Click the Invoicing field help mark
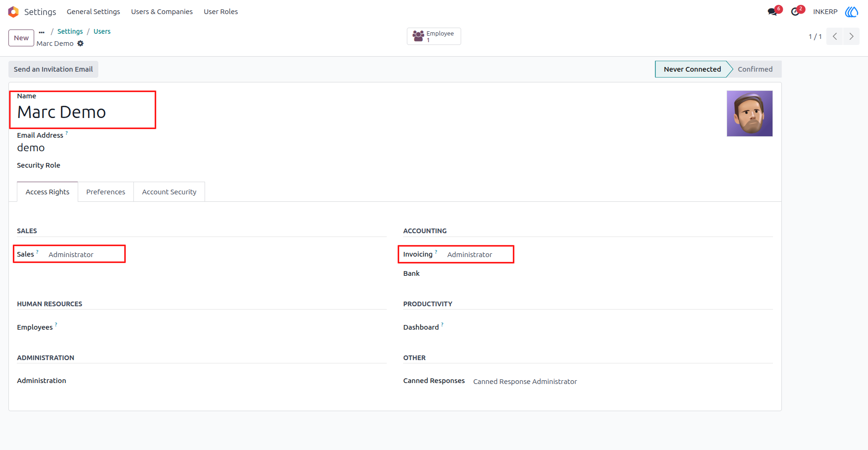 [436, 252]
